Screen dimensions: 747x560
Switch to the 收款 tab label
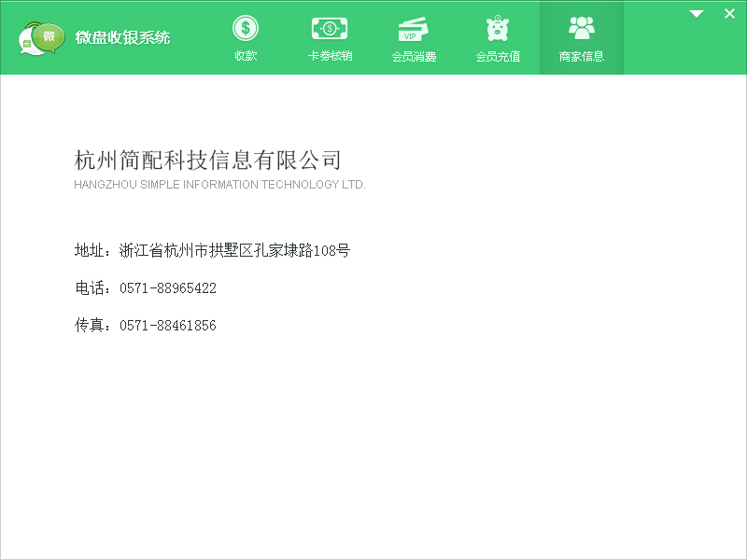[x=246, y=56]
